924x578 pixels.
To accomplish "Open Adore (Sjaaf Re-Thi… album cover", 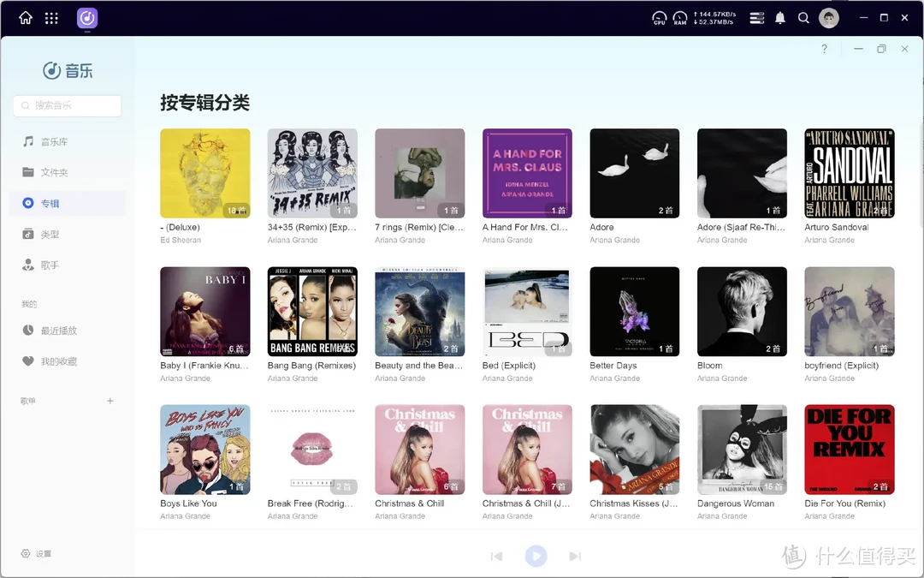I will click(x=742, y=173).
